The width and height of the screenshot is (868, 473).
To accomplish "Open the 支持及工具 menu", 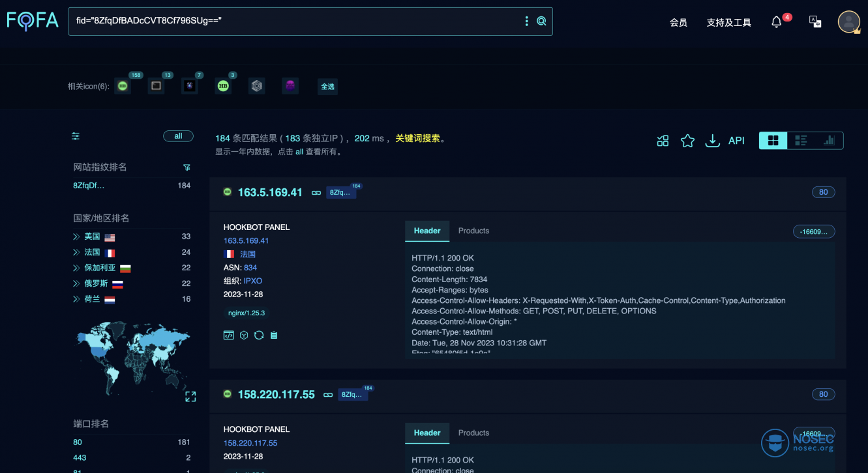I will [x=729, y=22].
